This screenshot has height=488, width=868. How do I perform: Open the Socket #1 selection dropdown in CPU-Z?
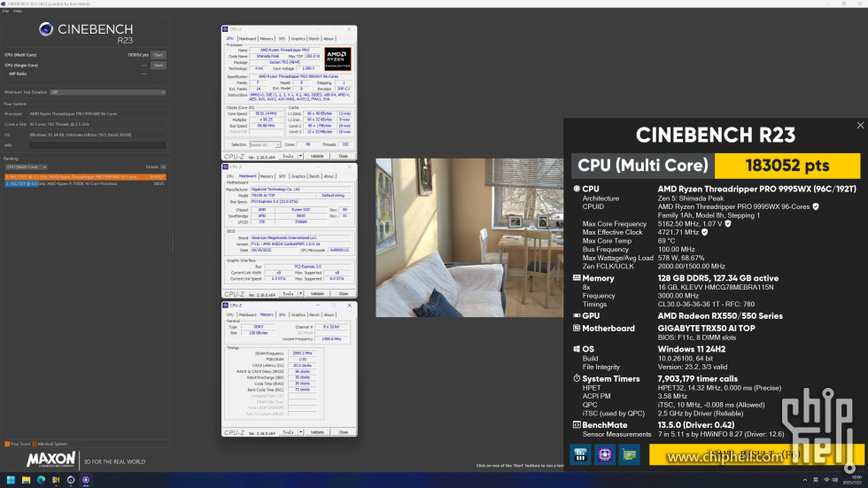[x=265, y=145]
